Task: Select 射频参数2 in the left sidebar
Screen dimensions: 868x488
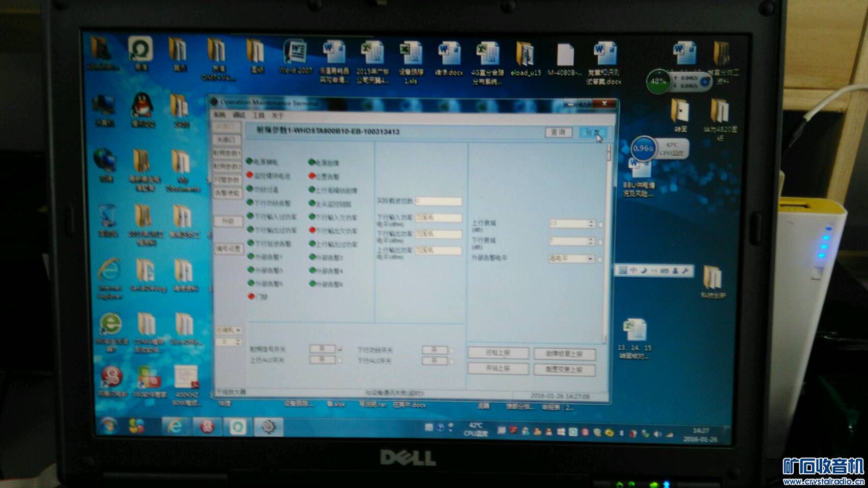Action: 227,167
